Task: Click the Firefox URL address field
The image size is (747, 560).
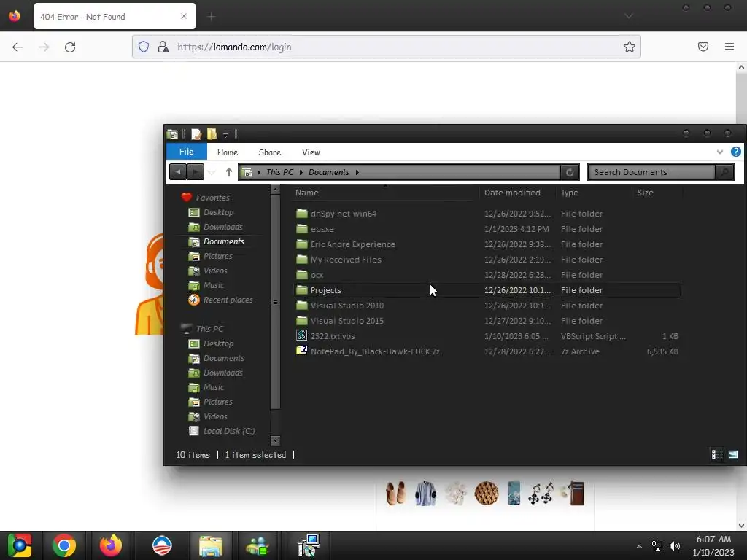Action: (386, 47)
